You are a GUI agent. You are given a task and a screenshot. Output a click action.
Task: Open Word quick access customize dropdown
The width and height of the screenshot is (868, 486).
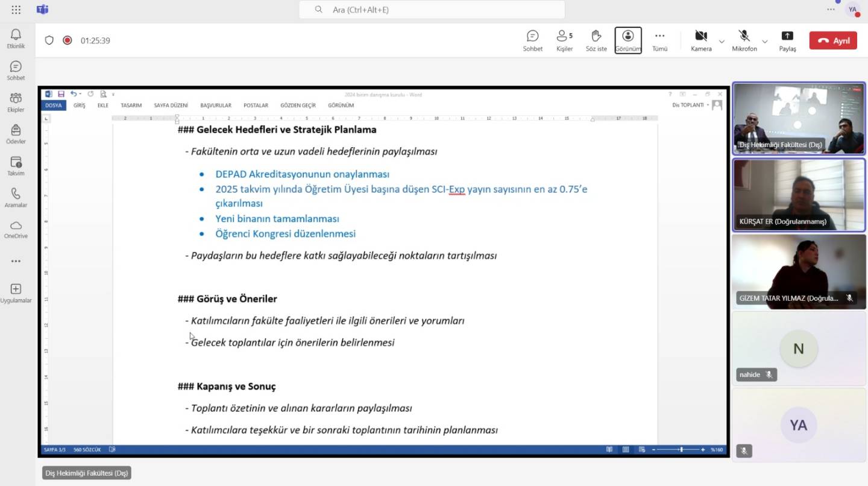coord(113,94)
